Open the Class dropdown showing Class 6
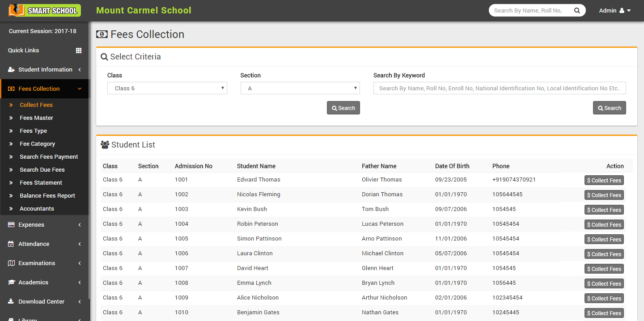644x321 pixels. click(x=167, y=89)
